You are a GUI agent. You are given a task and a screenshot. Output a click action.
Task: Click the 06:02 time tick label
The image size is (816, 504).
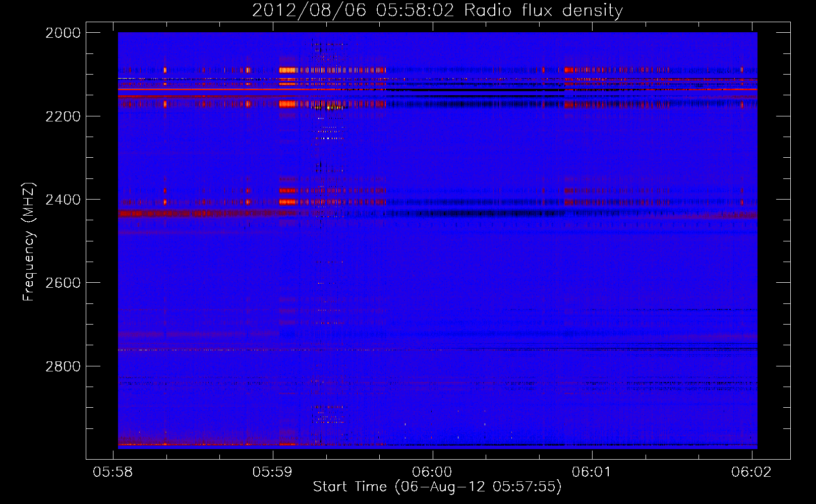coord(751,472)
